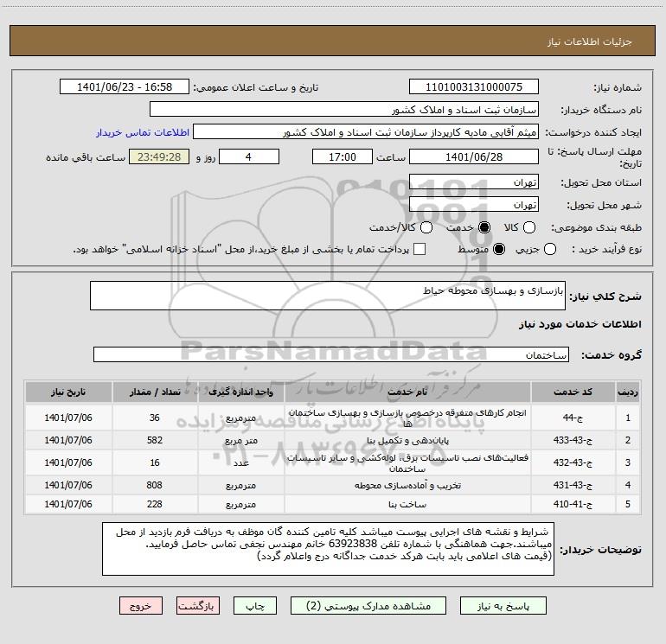Click the شماره نیاز field 1101003131000075
The height and width of the screenshot is (644, 666).
(474, 86)
